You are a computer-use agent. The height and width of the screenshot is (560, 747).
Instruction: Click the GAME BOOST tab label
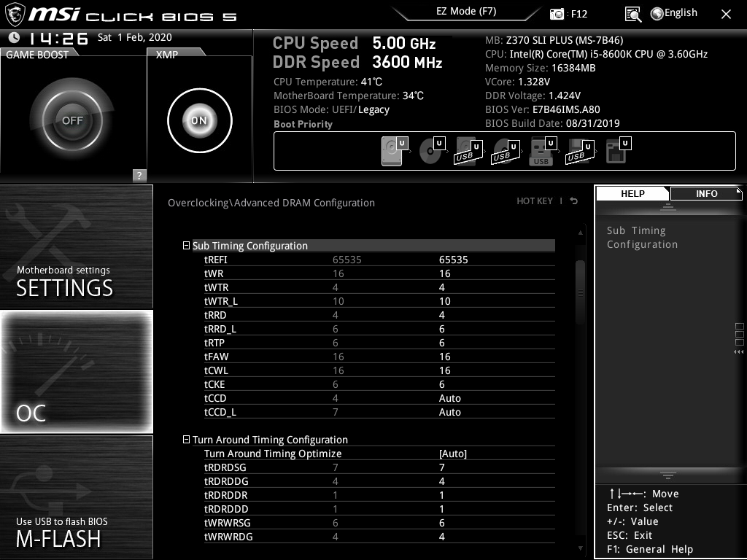pos(37,55)
